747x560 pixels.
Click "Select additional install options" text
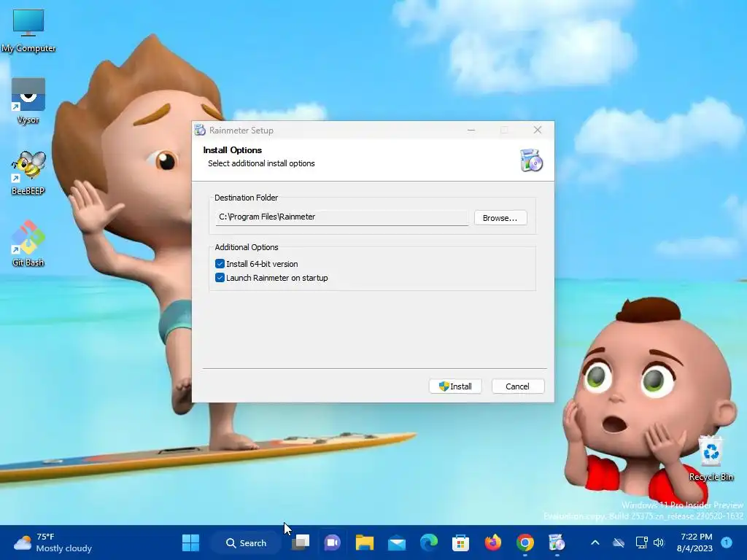(261, 163)
